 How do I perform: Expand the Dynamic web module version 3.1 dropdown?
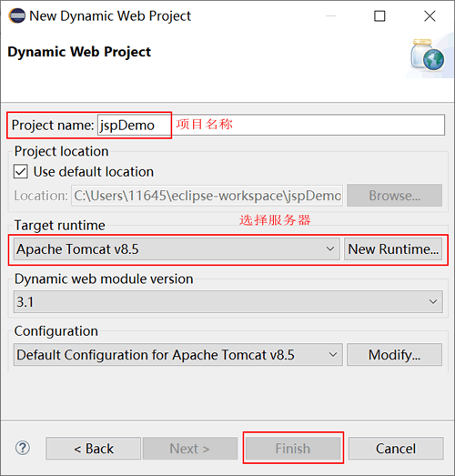(228, 301)
